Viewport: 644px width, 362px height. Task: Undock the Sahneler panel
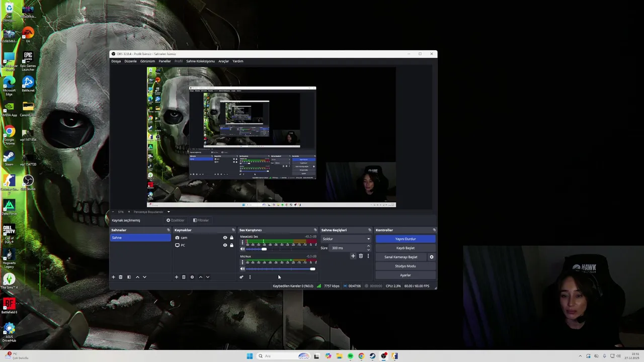169,230
